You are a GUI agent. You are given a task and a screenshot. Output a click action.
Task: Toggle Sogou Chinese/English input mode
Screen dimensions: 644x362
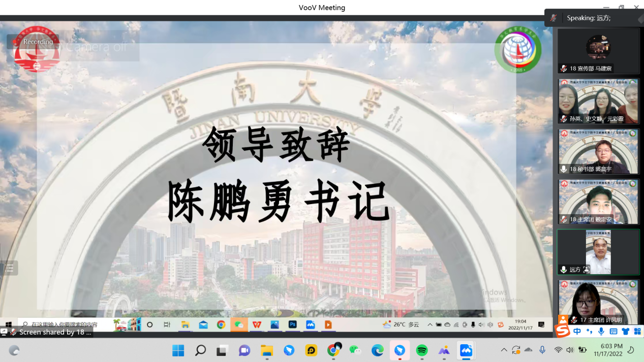click(x=577, y=332)
